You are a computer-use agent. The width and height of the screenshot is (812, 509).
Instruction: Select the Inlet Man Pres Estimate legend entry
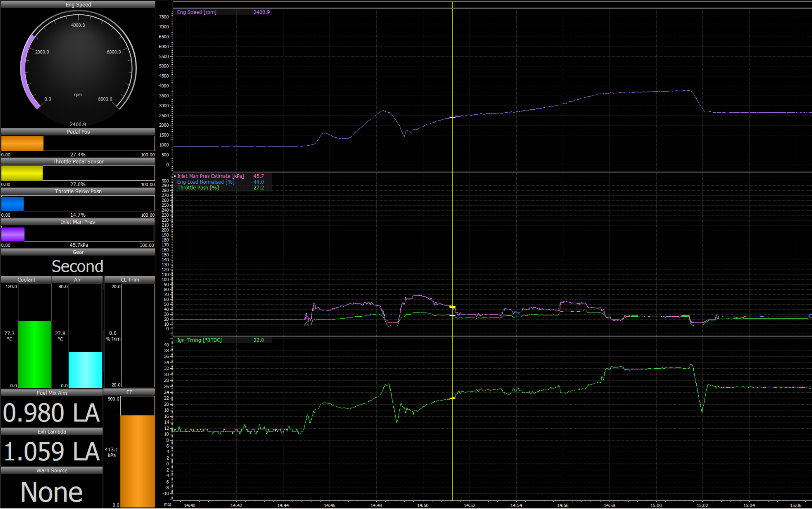[211, 176]
